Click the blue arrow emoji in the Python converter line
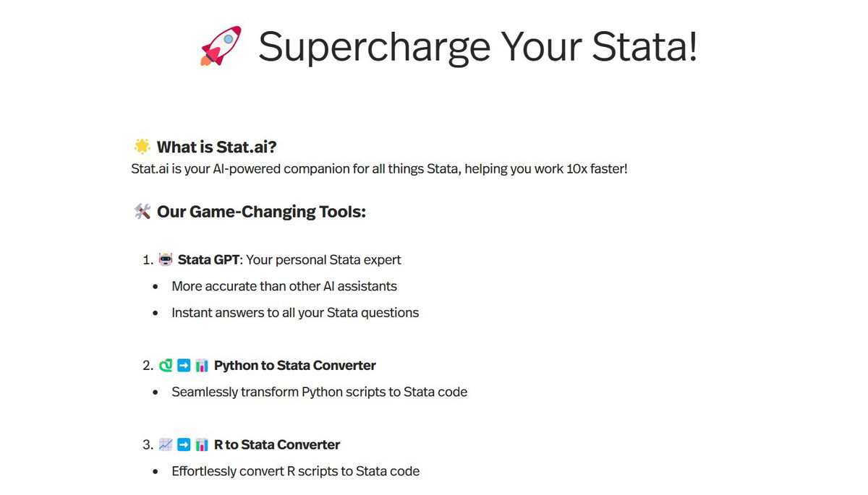868x495 pixels. pos(184,366)
